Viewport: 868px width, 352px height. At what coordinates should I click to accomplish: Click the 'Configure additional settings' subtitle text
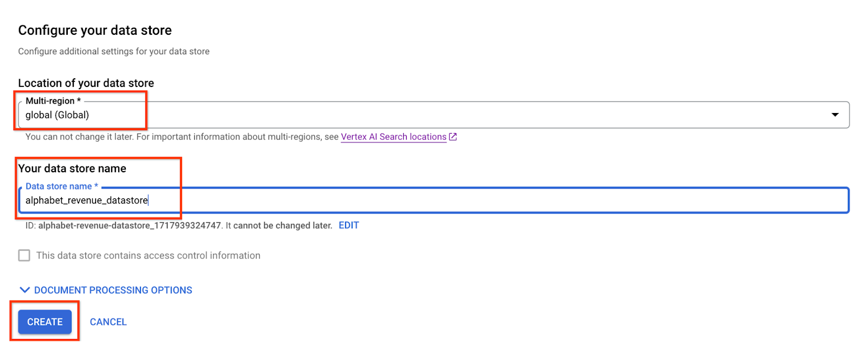coord(113,52)
